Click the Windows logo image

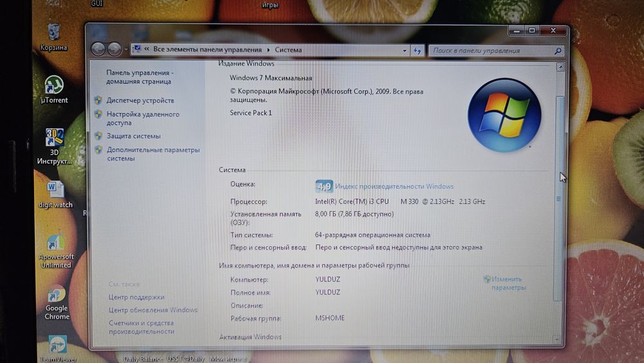coord(504,115)
